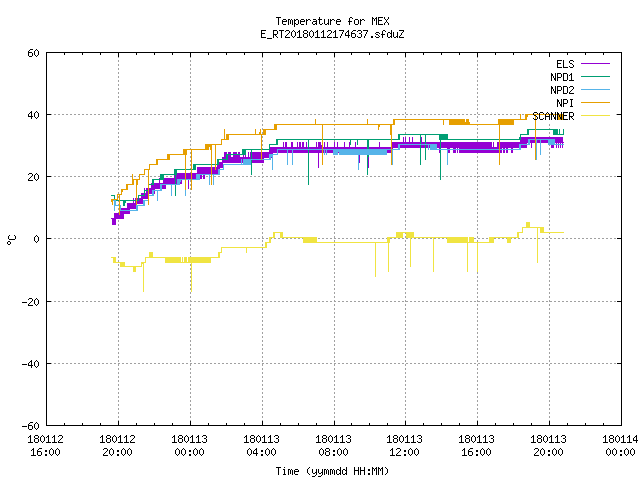Click the x-axis label 180112 16:00
The height and width of the screenshot is (480, 640).
[45, 446]
